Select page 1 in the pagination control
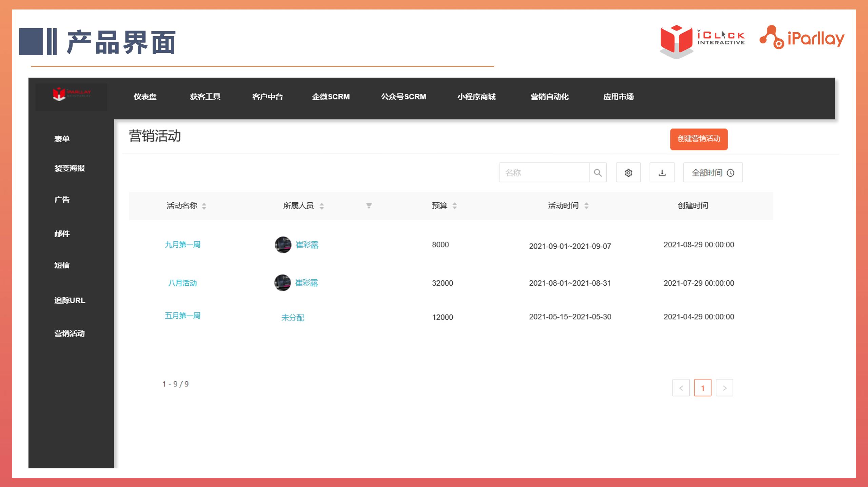The height and width of the screenshot is (487, 868). (703, 388)
